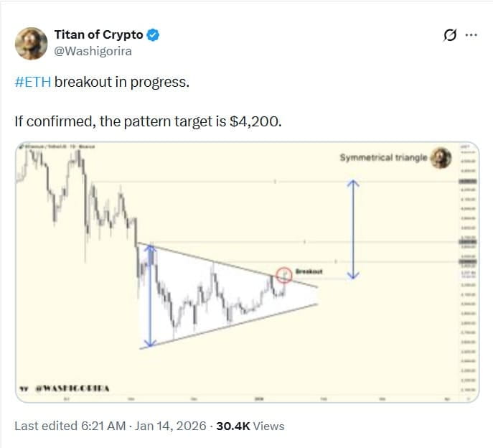Viewport: 493px width, 448px height.
Task: Click the small avatar beside Symmetrical triangle
Action: click(441, 158)
